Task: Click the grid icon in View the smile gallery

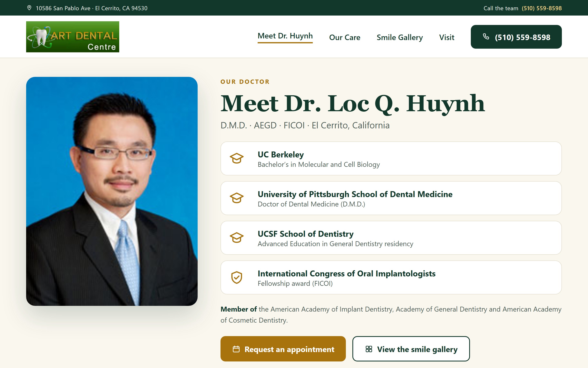Action: [x=369, y=349]
